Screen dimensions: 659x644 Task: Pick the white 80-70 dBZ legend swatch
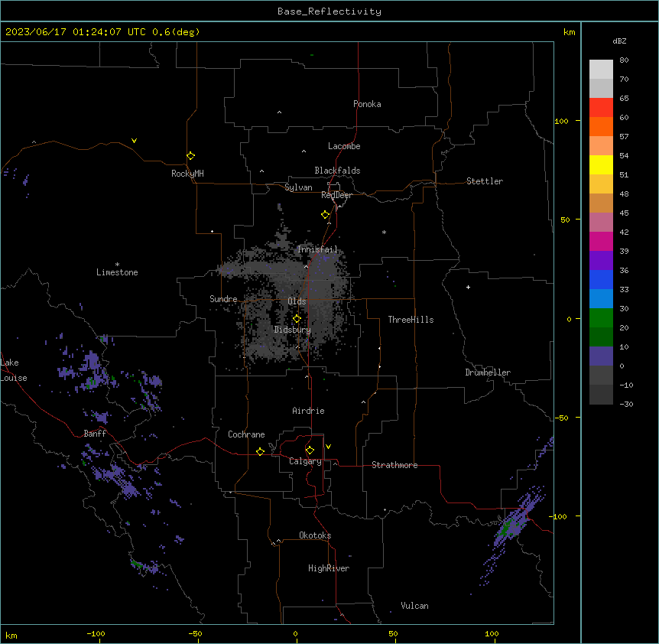click(601, 70)
